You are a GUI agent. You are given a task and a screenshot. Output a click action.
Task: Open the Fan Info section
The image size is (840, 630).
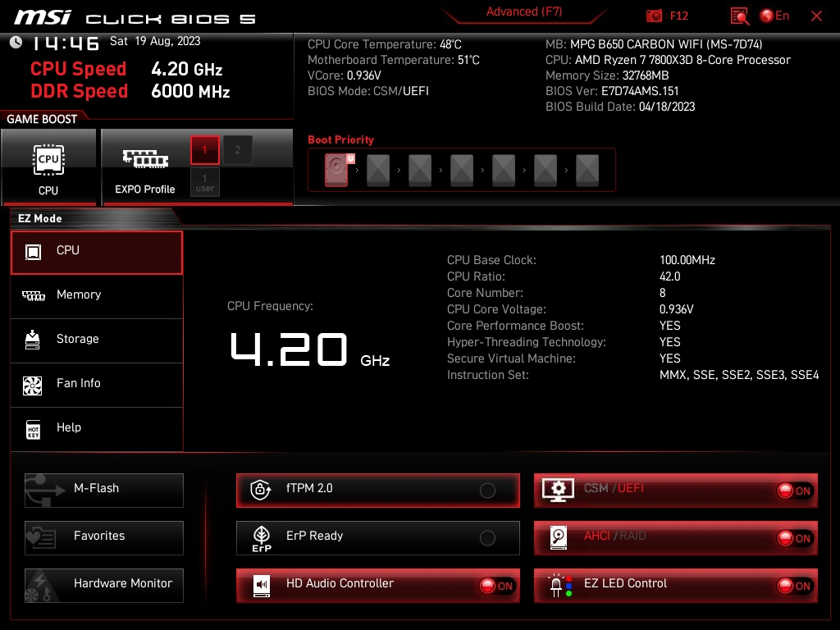click(97, 385)
